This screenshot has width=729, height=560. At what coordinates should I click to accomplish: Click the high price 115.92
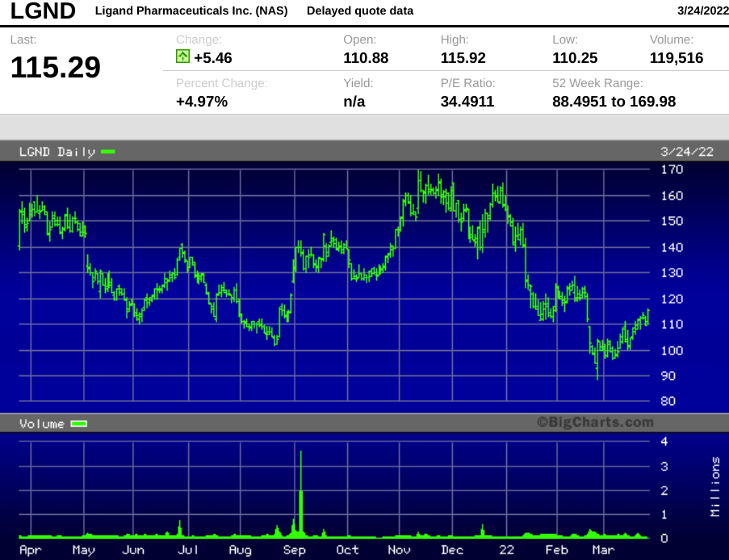point(463,58)
